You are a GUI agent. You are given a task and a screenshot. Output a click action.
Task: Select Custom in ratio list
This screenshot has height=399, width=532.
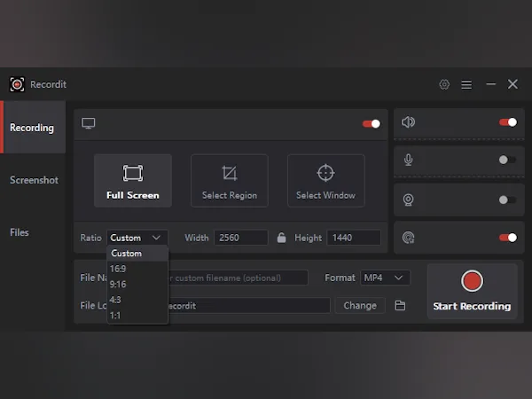137,254
